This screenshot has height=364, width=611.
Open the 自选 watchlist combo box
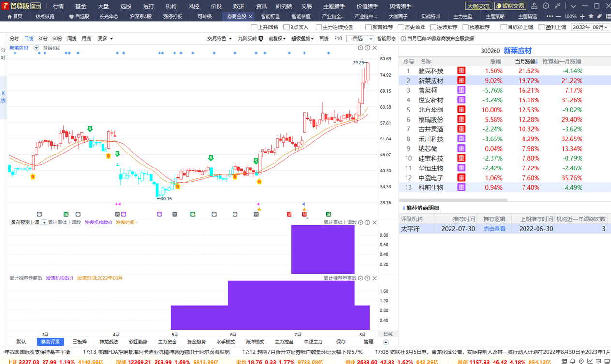tap(360, 38)
